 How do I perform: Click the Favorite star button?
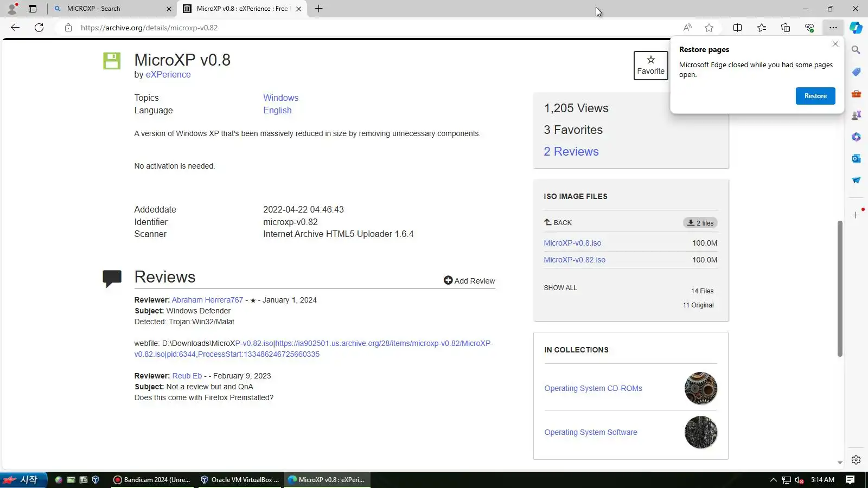click(650, 66)
